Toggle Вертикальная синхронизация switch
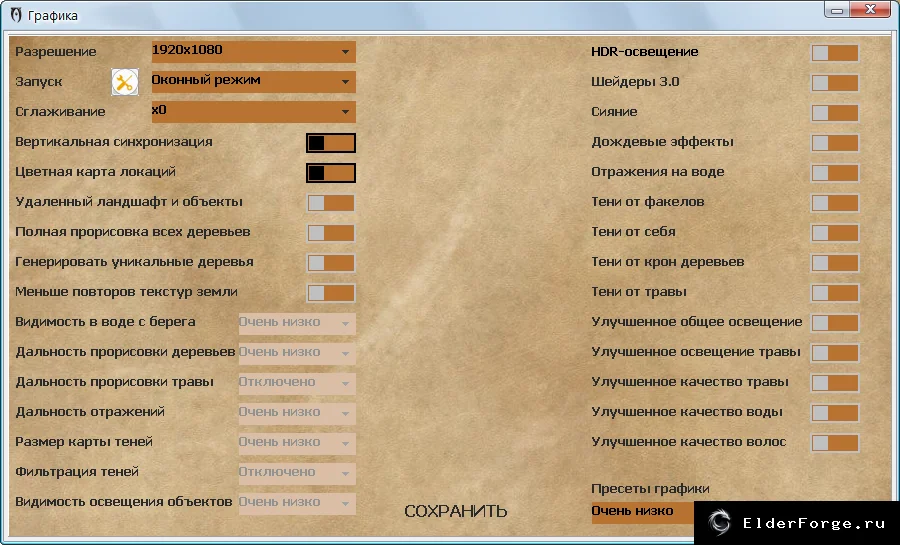Screen dimensions: 900x545 coord(331,143)
